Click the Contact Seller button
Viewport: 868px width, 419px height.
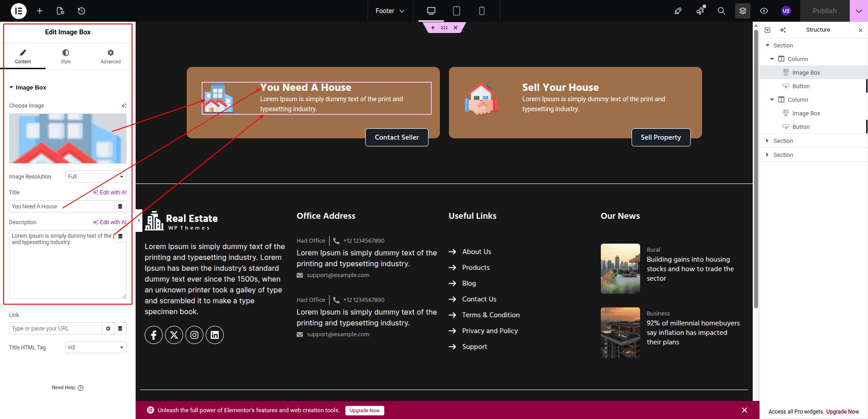pos(396,137)
